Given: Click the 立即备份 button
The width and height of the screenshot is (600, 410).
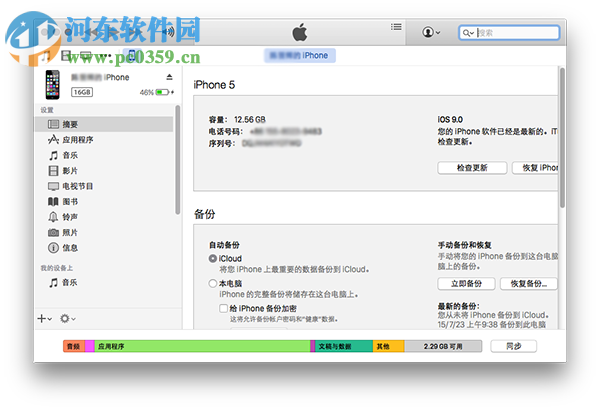Looking at the screenshot, I should click(466, 284).
